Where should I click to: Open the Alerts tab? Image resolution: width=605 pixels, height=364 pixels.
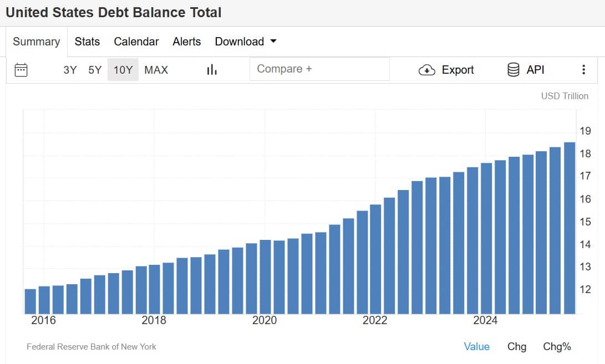point(187,42)
